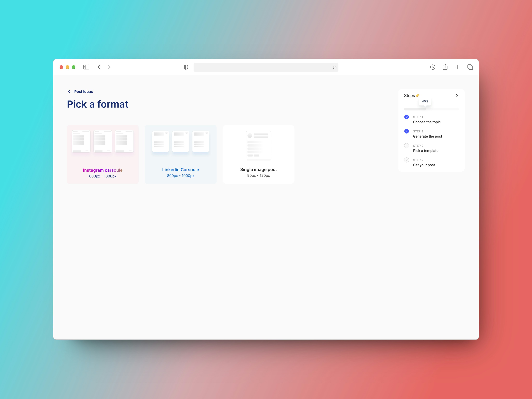Toggle the Choose the topic step checkmark
Viewport: 532px width, 399px height.
(406, 117)
